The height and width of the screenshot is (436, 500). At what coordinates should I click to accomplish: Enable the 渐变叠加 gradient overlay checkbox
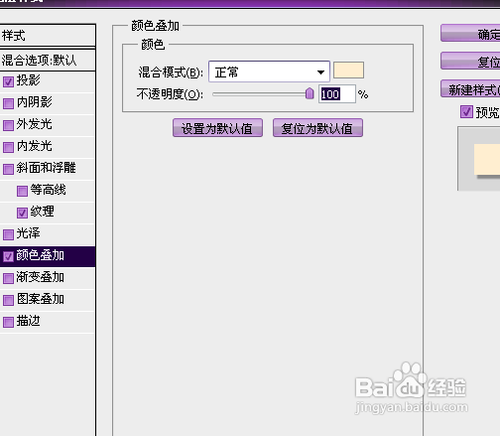pyautogui.click(x=8, y=278)
